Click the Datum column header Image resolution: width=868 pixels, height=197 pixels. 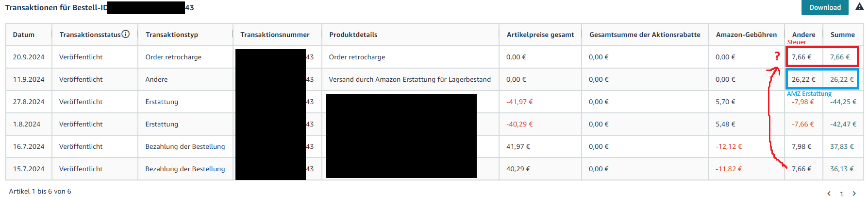(x=24, y=35)
